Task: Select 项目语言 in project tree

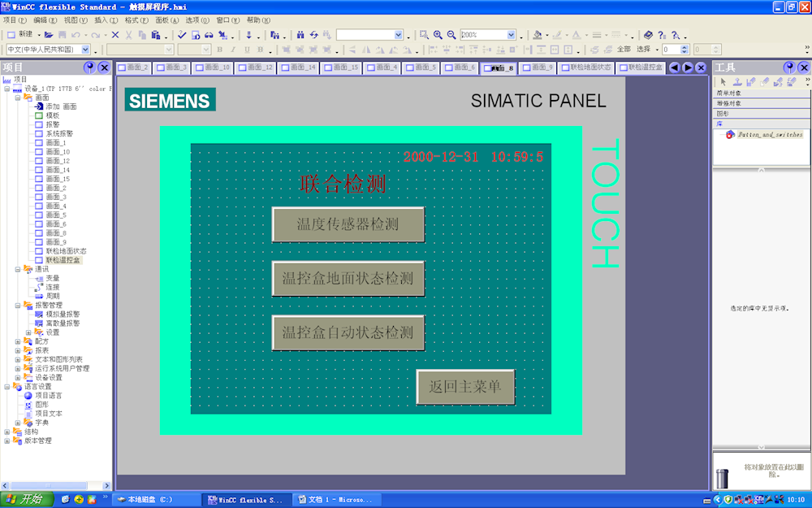Action: click(48, 396)
